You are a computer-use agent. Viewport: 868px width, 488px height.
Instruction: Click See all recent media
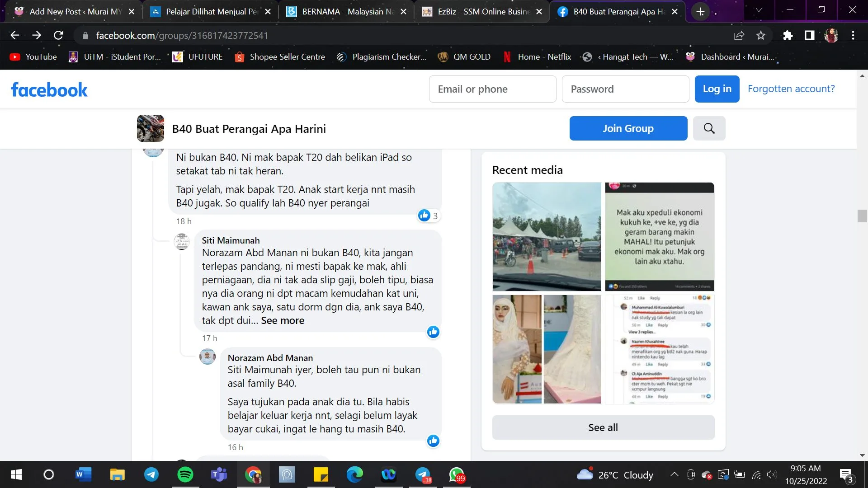pos(603,427)
